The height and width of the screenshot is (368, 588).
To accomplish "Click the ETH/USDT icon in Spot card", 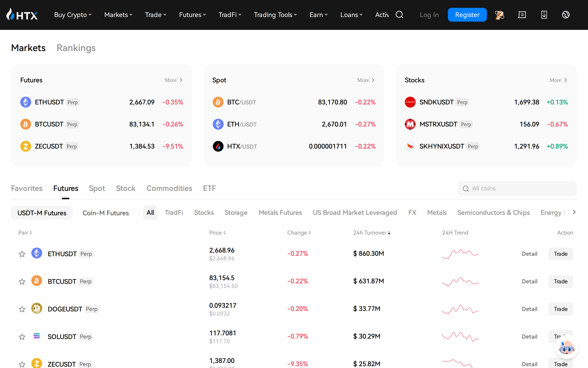I will pos(218,124).
